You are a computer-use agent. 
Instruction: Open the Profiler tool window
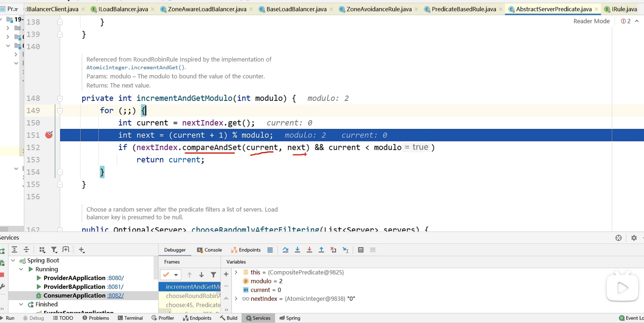tap(163, 318)
